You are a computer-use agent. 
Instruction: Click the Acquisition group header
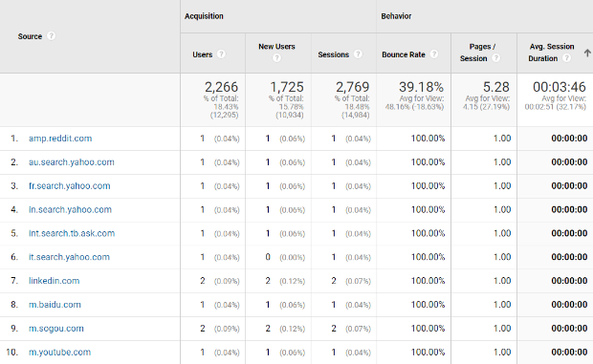tap(204, 16)
